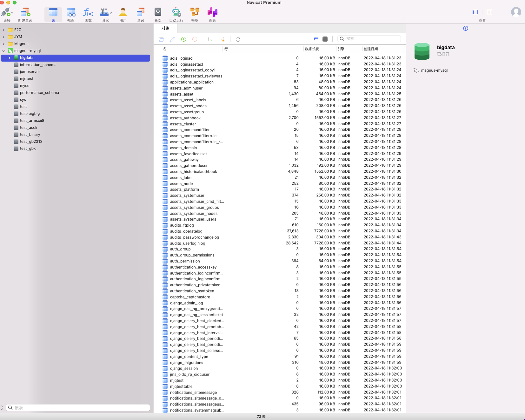This screenshot has width=525, height=420.
Task: Open the 模型 (Model) designer
Action: [195, 12]
